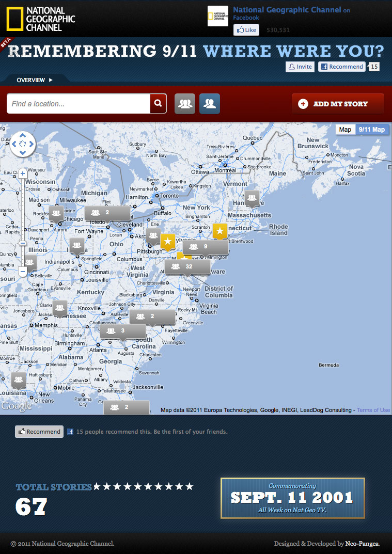This screenshot has height=554, width=392.
Task: Show friends' stories blue icon
Action: 210,104
